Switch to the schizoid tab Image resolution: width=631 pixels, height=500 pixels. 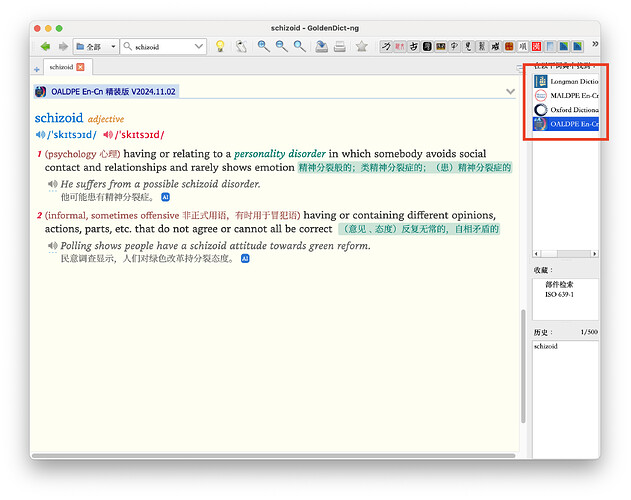click(67, 67)
